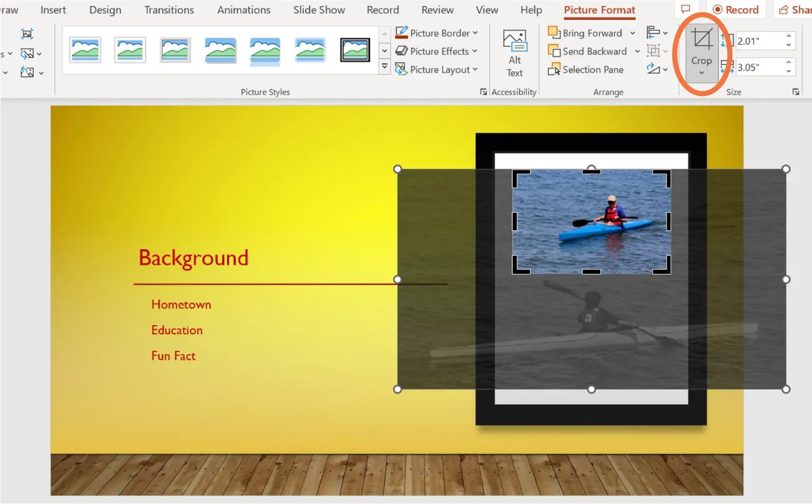The height and width of the screenshot is (504, 812).
Task: Increase the shape height stepper
Action: pyautogui.click(x=789, y=36)
